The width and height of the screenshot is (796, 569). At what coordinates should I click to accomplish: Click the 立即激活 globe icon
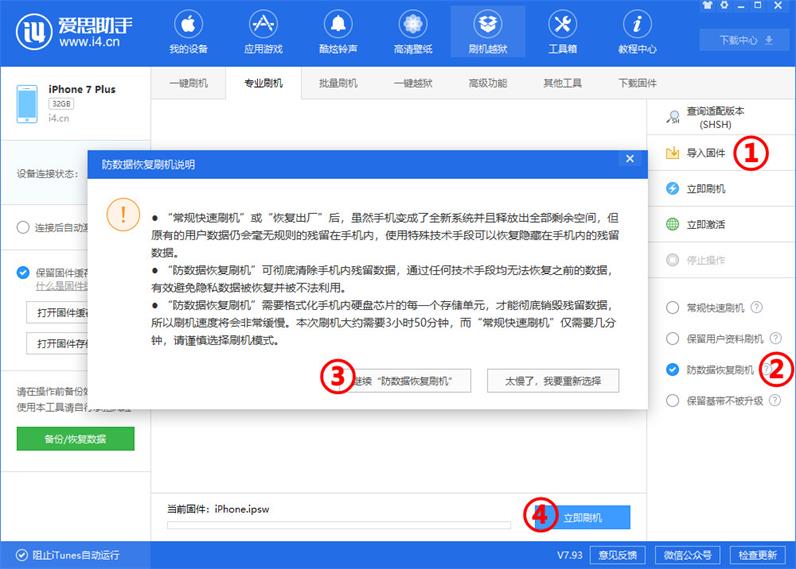tap(672, 224)
